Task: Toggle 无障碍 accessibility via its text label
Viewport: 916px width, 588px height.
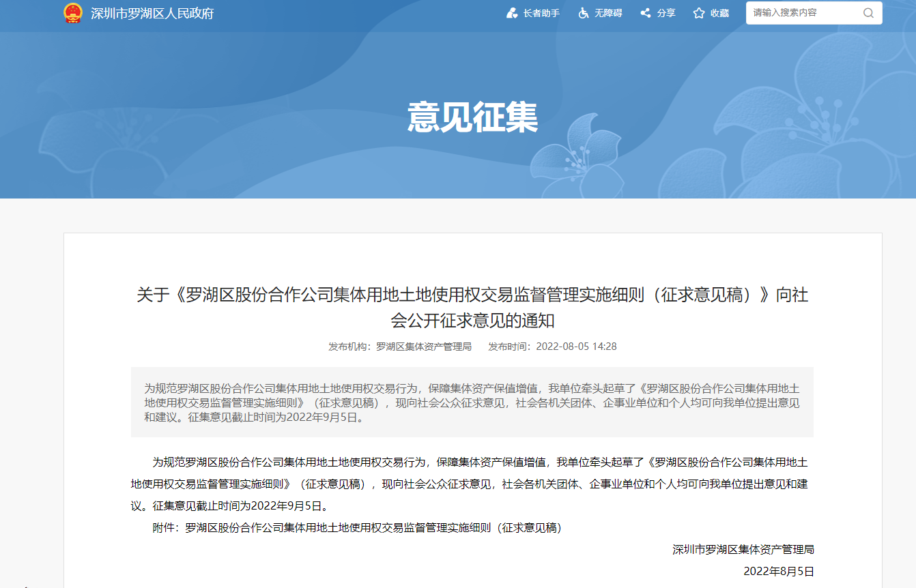Action: click(608, 14)
